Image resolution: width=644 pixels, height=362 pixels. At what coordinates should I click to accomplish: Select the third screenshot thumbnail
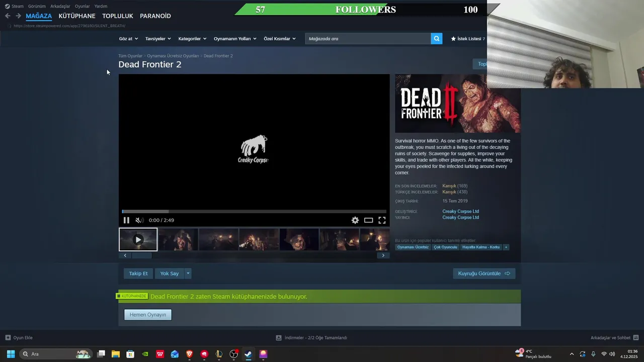218,240
